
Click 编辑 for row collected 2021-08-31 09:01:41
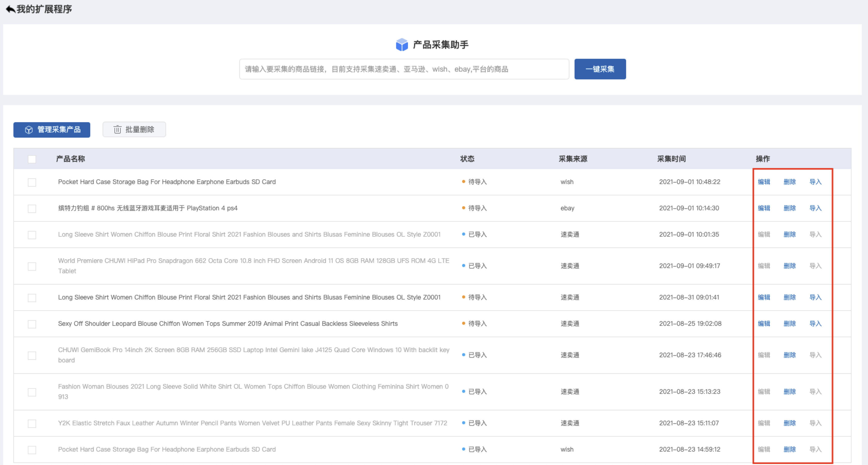pos(764,297)
